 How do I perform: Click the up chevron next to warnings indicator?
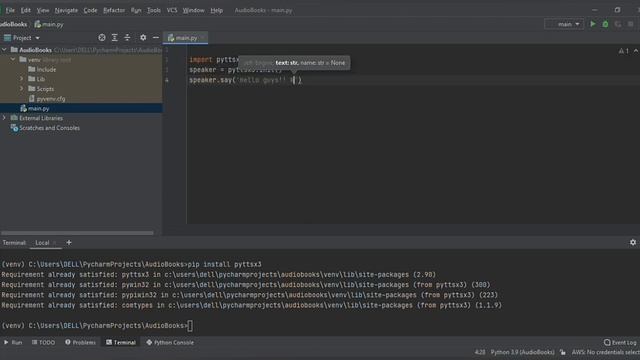(636, 51)
